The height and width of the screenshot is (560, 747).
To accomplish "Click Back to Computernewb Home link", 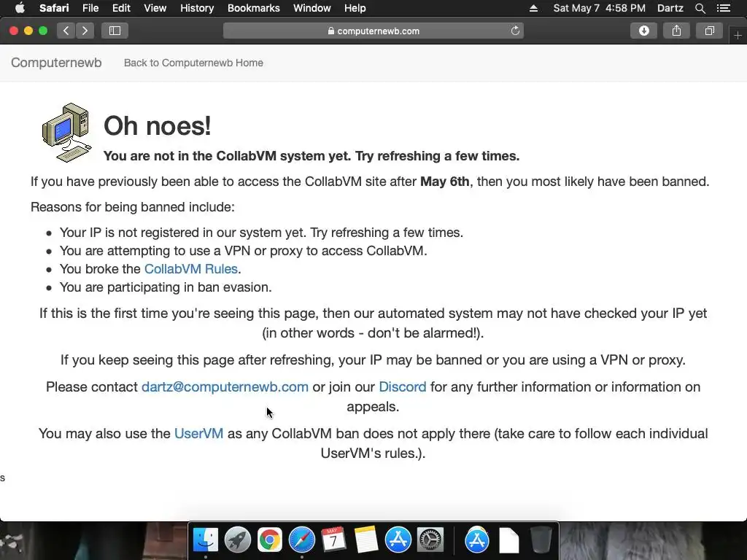I will coord(193,63).
